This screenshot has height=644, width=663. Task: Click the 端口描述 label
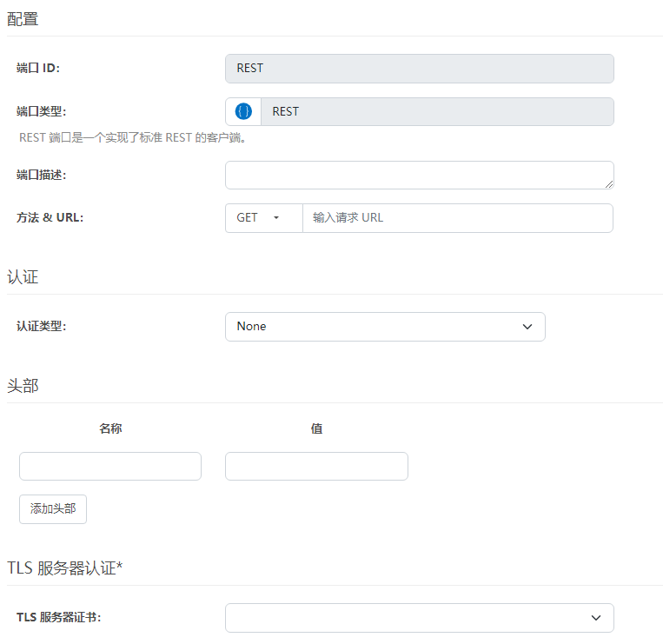(42, 175)
